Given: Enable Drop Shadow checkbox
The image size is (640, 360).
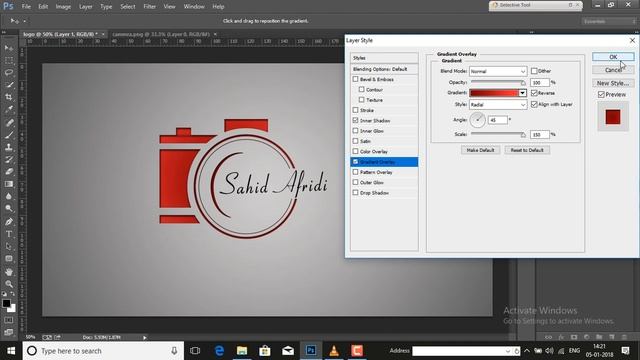Looking at the screenshot, I should pyautogui.click(x=356, y=193).
